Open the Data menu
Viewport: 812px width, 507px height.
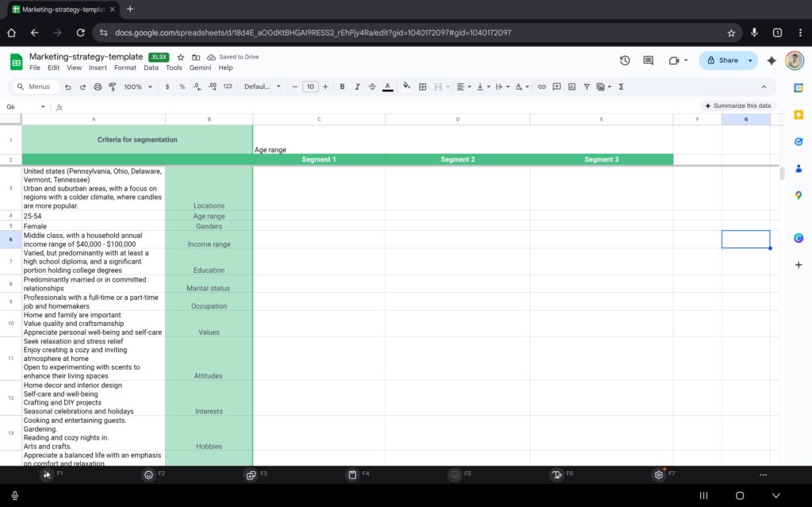pos(151,68)
